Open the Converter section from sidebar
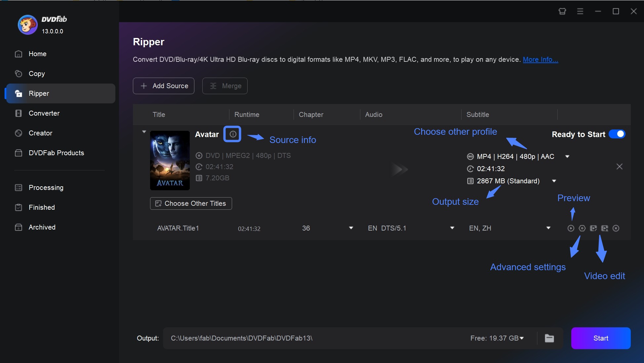644x363 pixels. (x=44, y=113)
